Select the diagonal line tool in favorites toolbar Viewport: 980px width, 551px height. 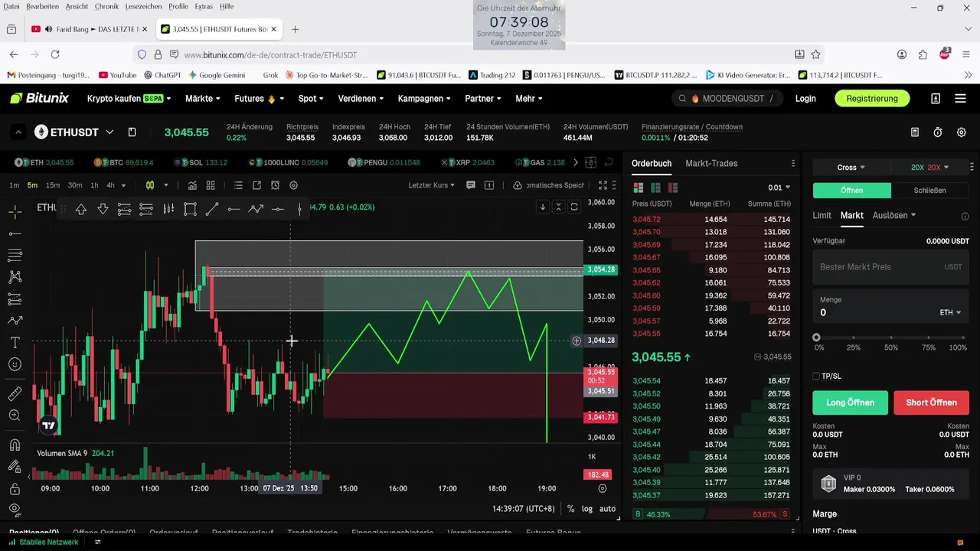coord(212,209)
